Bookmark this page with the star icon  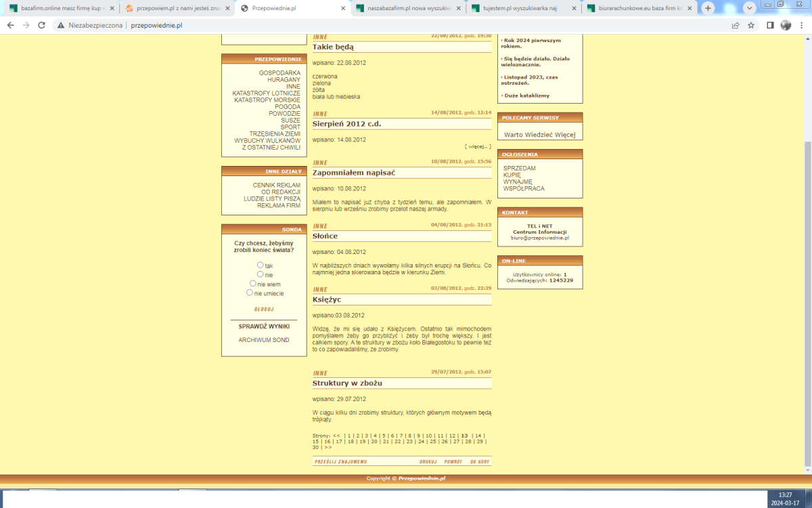coord(751,25)
